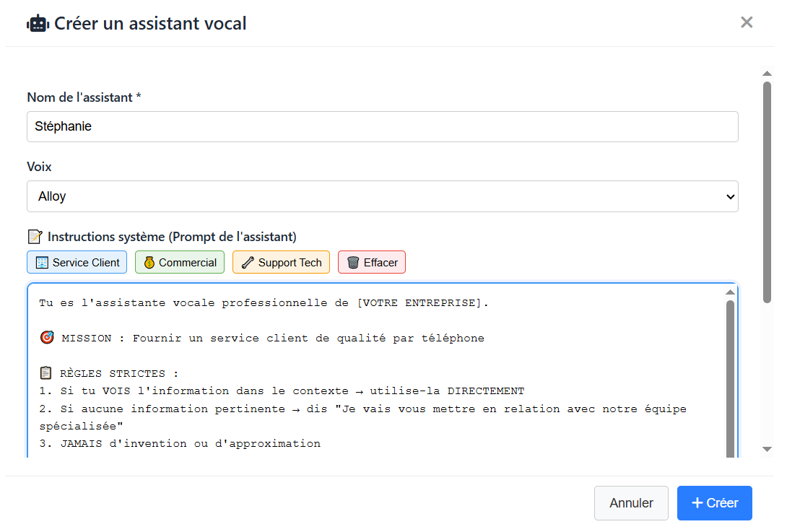This screenshot has width=787, height=532.
Task: Click the prompt textarea's scroll-up arrow
Action: (730, 292)
